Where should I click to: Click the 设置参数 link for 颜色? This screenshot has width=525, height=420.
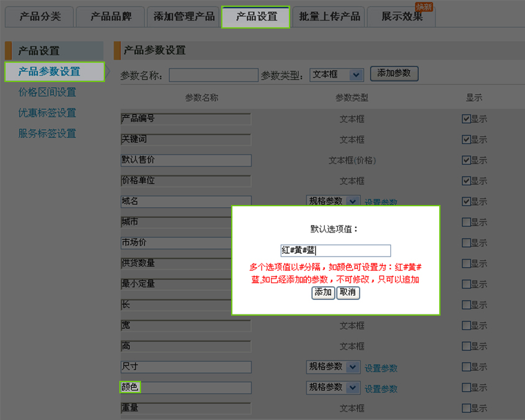[x=381, y=389]
